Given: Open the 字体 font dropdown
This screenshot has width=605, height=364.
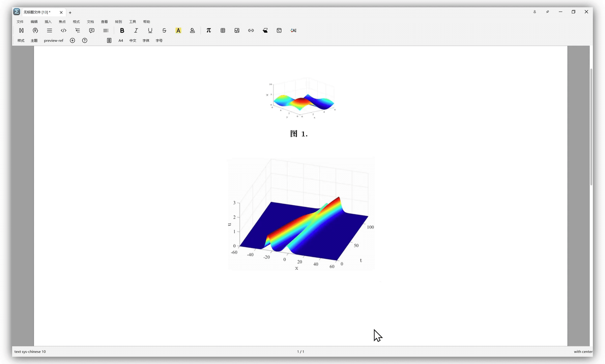Looking at the screenshot, I should [146, 40].
